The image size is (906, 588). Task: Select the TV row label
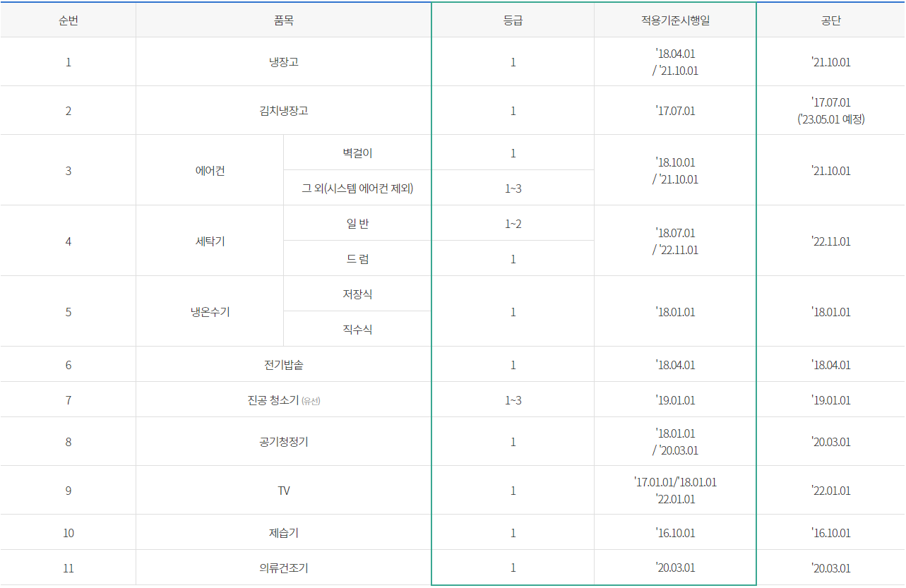click(283, 490)
